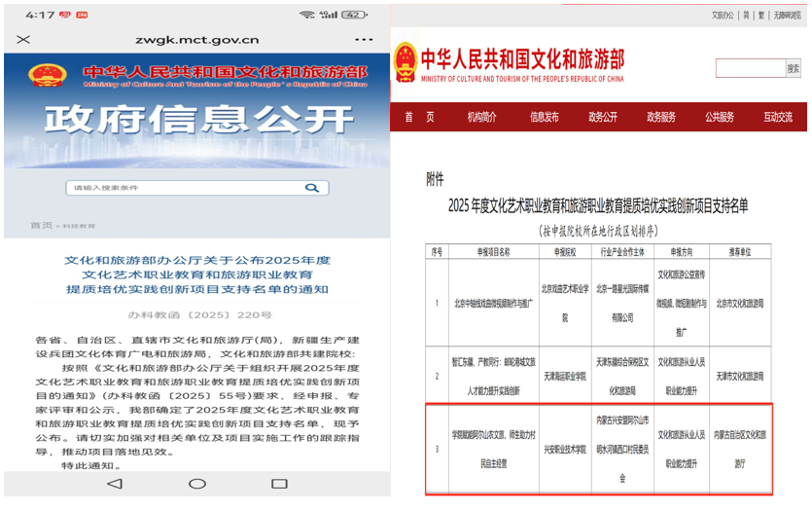Click the 序号 table header
The width and height of the screenshot is (812, 511).
pos(437,252)
